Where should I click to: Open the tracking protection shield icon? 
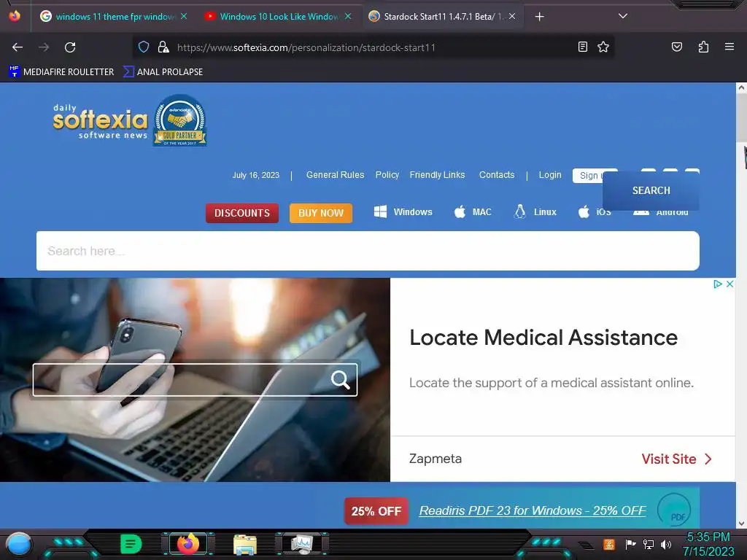[x=144, y=47]
